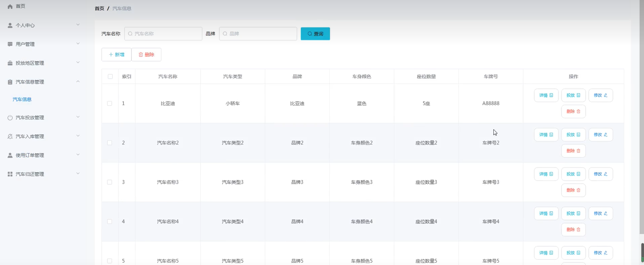Image resolution: width=644 pixels, height=265 pixels.
Task: Expand 使用订单管理 menu chevron
Action: tap(78, 154)
